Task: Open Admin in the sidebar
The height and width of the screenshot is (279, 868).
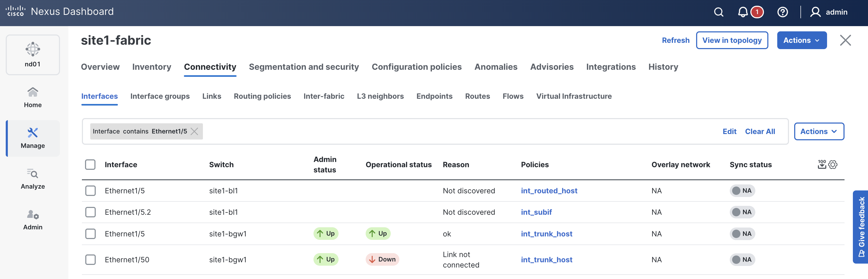Action: pyautogui.click(x=33, y=220)
